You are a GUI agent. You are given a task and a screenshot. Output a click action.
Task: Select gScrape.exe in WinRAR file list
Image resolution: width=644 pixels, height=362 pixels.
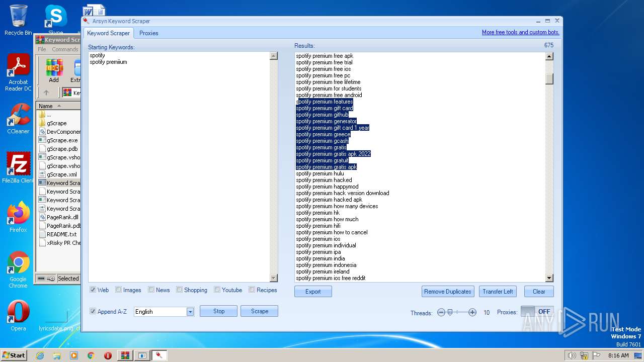click(x=62, y=140)
